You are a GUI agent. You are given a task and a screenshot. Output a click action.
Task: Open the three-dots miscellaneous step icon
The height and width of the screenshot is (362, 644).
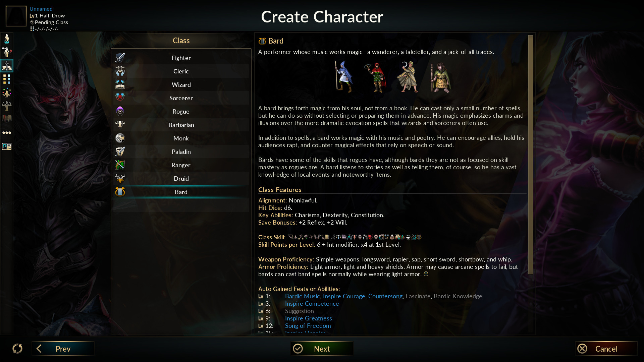7,133
